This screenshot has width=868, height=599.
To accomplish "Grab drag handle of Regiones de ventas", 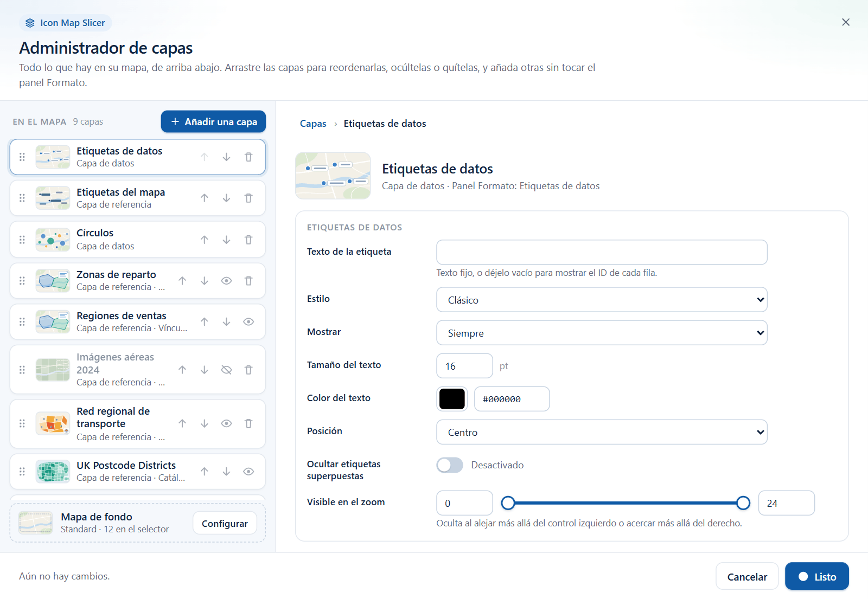I will click(x=22, y=322).
